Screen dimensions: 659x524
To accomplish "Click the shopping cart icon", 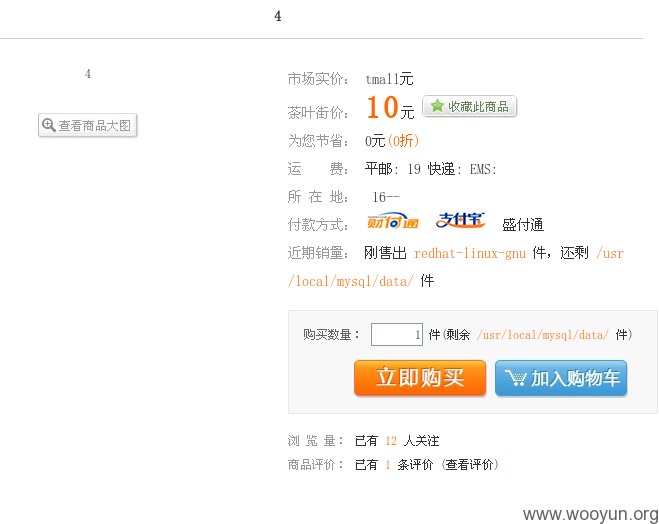I will (515, 377).
